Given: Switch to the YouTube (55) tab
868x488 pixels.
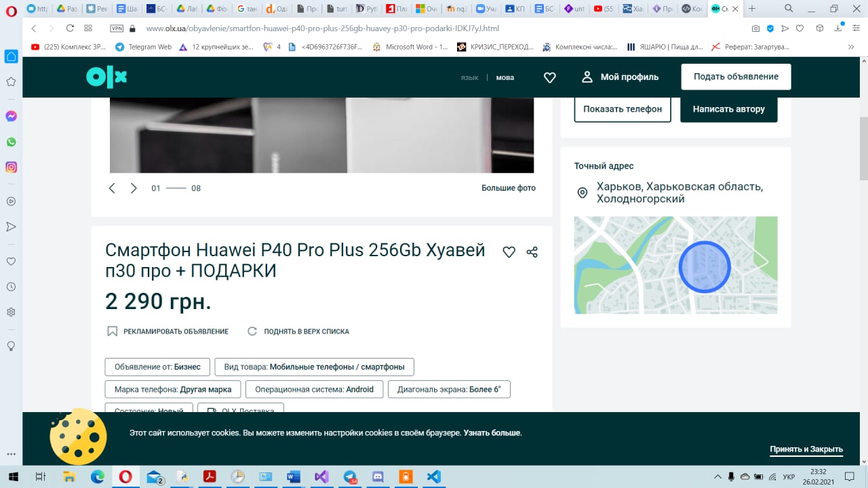Looking at the screenshot, I should coord(604,9).
